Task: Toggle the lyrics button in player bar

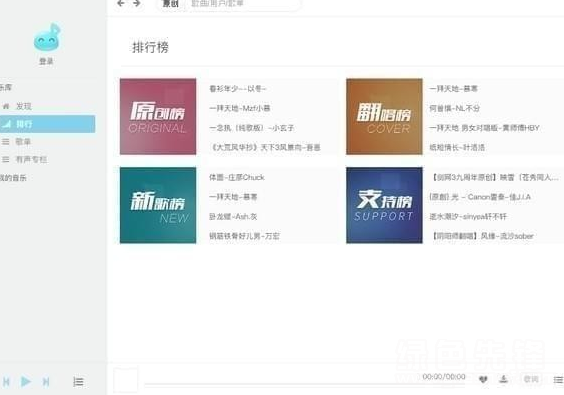Action: coord(531,379)
